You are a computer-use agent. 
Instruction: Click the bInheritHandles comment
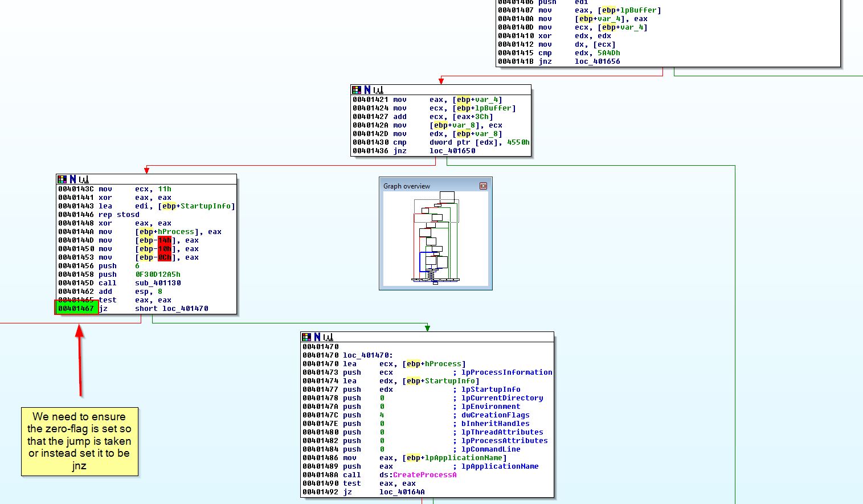(x=491, y=424)
